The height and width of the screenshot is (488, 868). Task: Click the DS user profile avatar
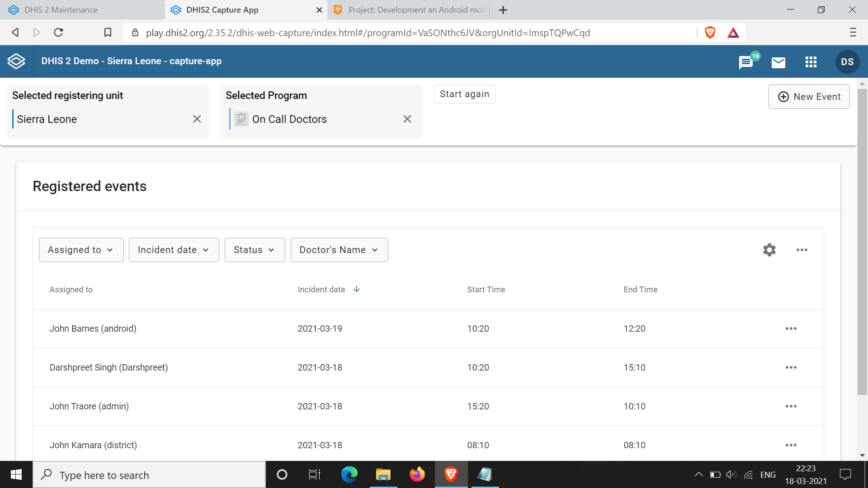[x=847, y=62]
